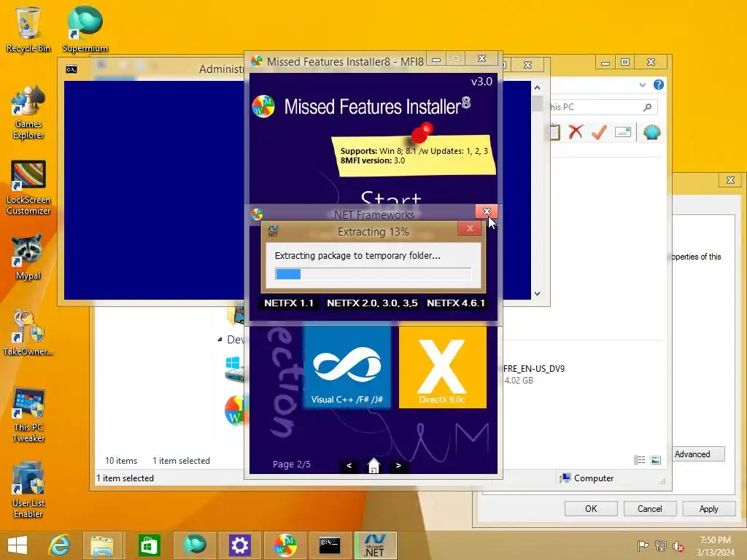Open the taskbar clock 7:50 PM
747x560 pixels.
coord(715,545)
